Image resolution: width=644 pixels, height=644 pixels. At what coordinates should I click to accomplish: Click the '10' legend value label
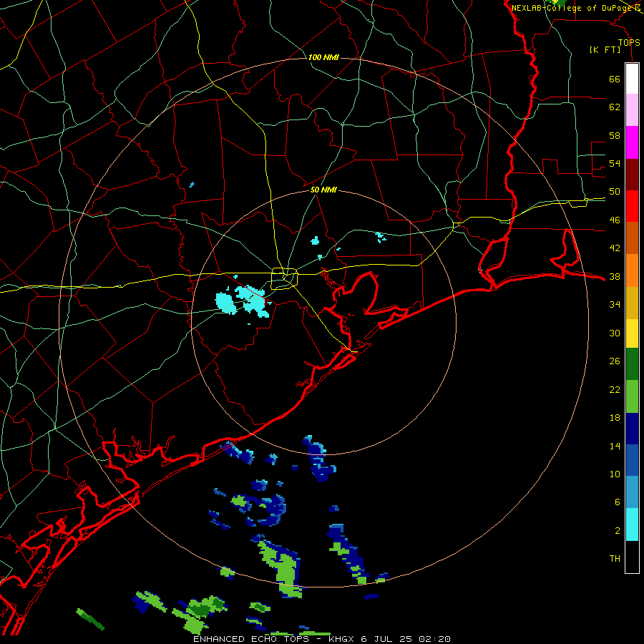coord(615,474)
